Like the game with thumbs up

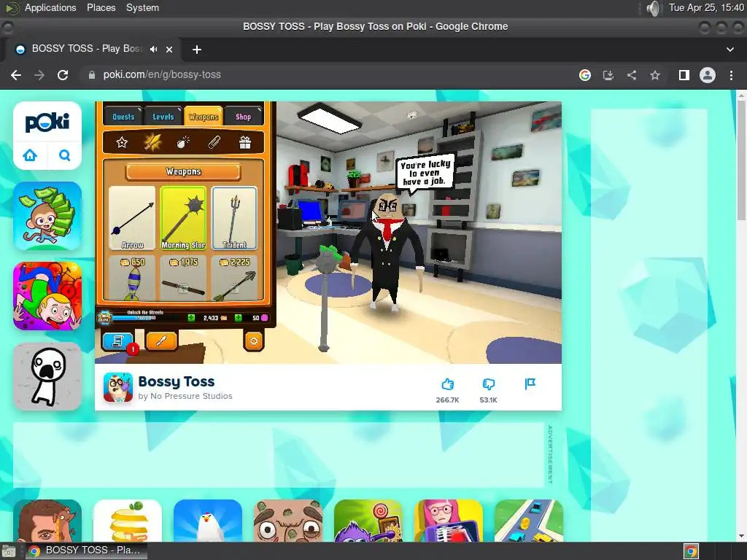pos(447,384)
